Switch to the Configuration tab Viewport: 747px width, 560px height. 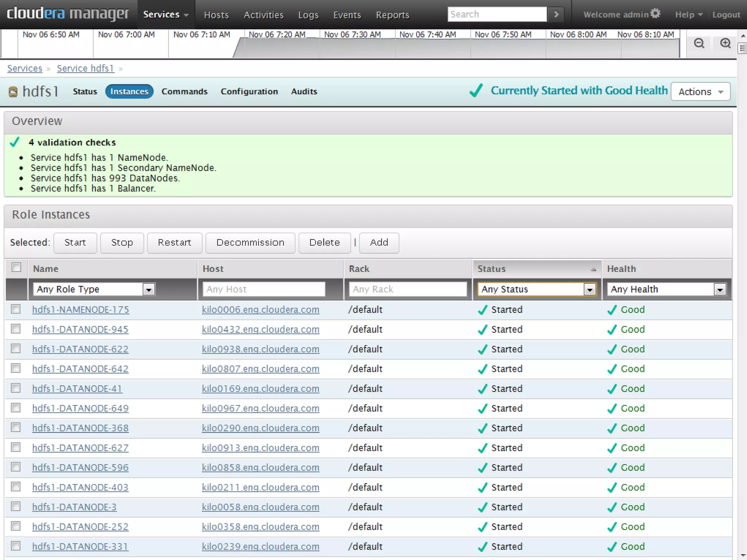[x=249, y=92]
